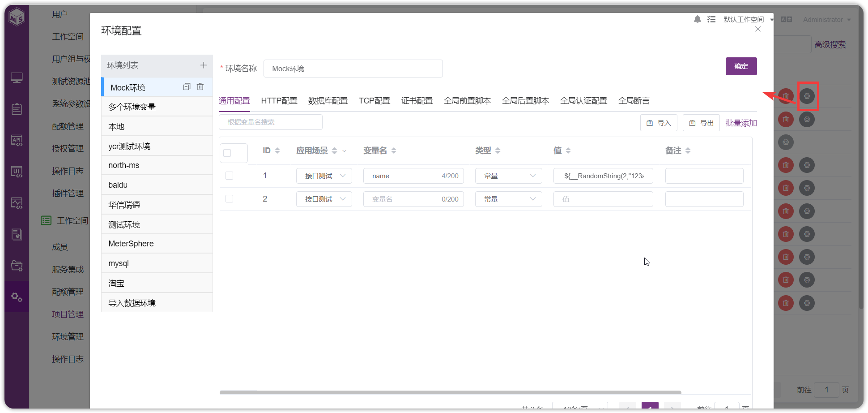Viewport: 868px width, 413px height.
Task: Sort the table by 变量名
Action: (x=394, y=151)
